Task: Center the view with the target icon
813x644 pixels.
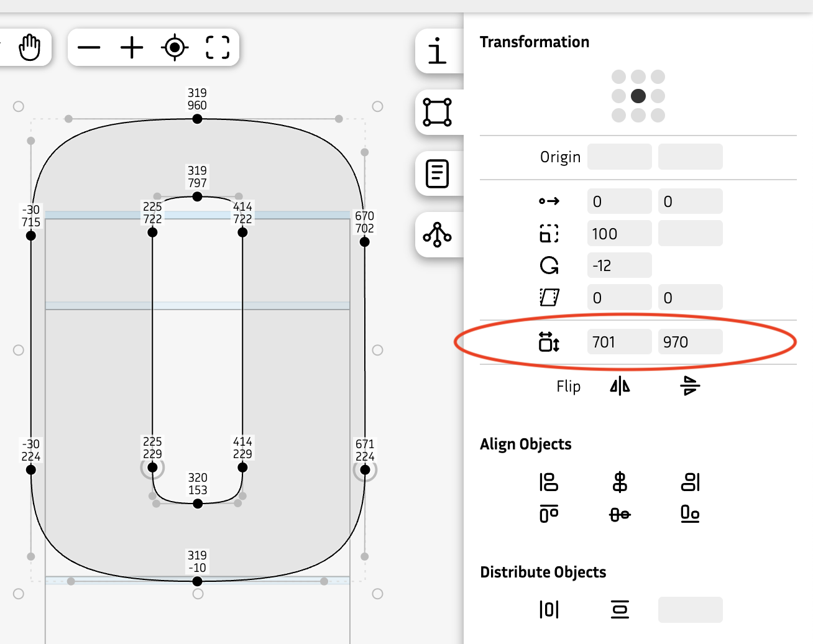Action: tap(174, 47)
